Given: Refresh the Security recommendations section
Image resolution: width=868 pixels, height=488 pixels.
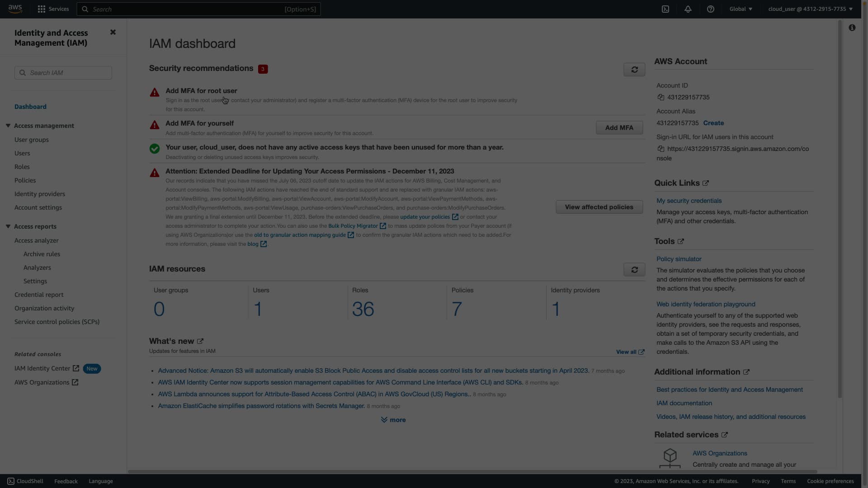Looking at the screenshot, I should click(x=634, y=70).
